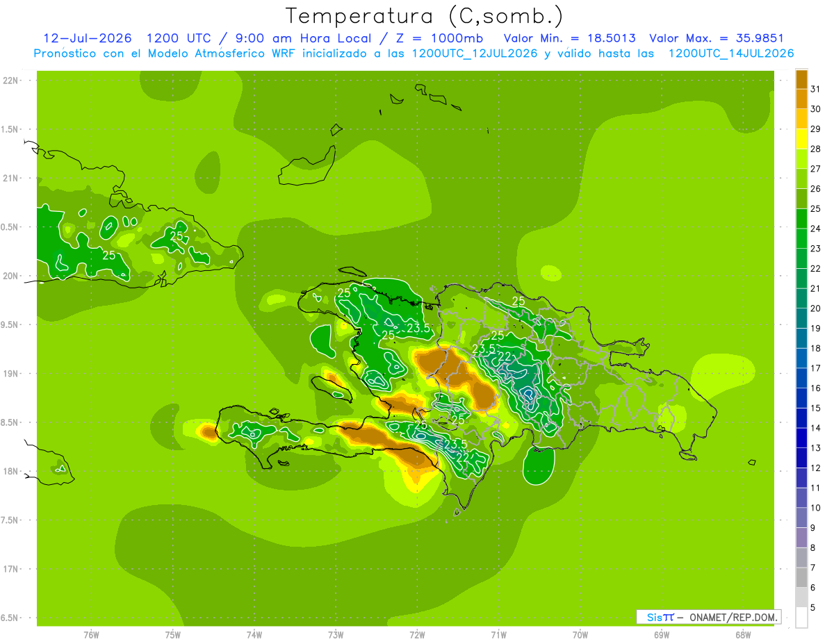The image size is (834, 644).
Task: Click the dark blue swatch between 12 and 13
Action: click(801, 458)
